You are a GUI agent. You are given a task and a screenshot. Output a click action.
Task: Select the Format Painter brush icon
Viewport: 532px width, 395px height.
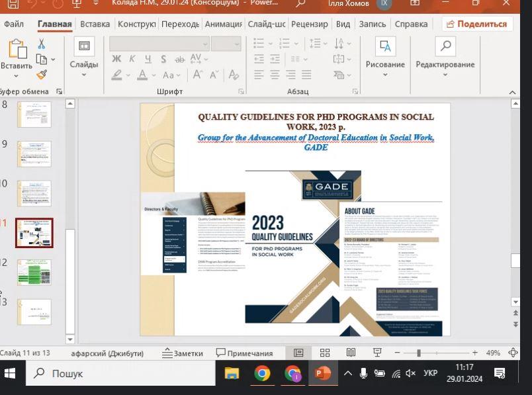point(42,75)
